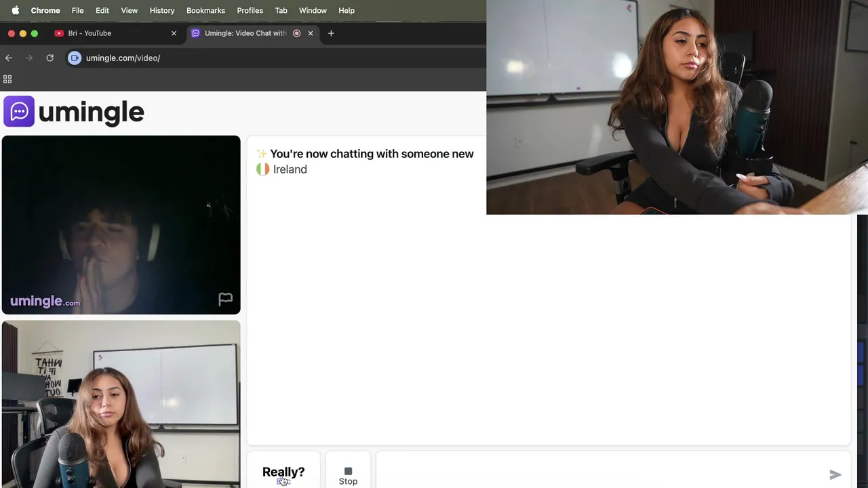Open the Tab menu

281,10
